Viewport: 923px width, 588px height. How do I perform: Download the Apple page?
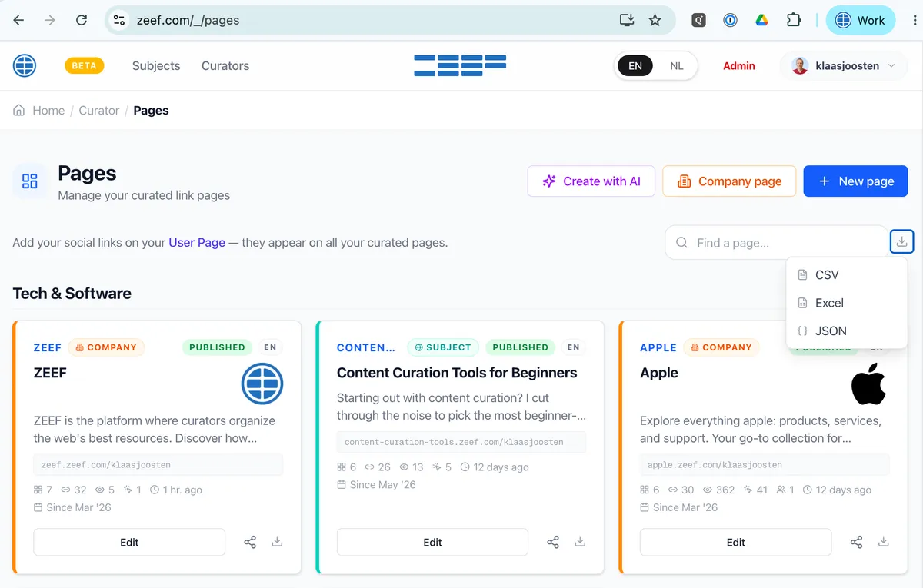[x=884, y=542]
